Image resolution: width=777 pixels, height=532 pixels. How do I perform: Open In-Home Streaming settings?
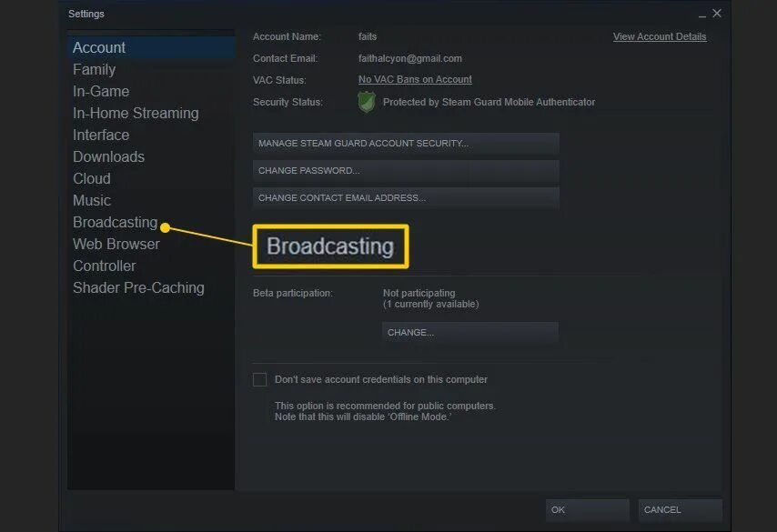tap(136, 113)
